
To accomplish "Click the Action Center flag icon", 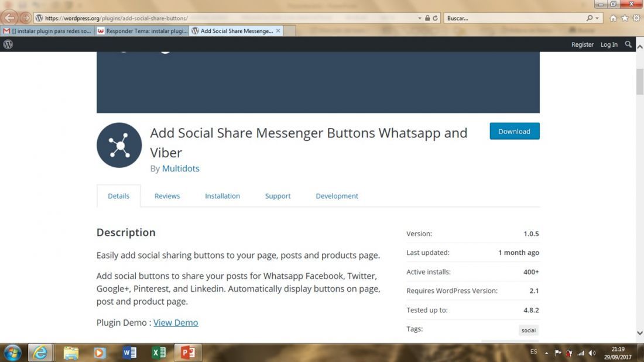I will [x=558, y=353].
